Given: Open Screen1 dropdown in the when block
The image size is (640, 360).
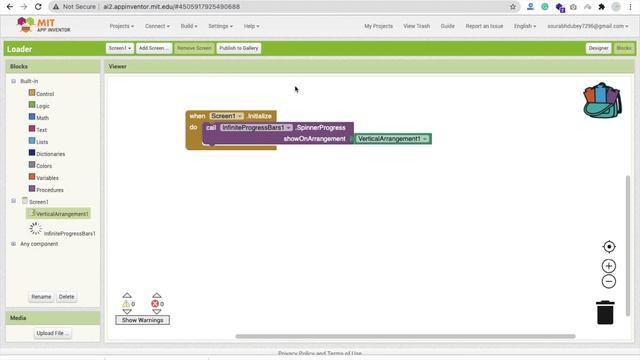Looking at the screenshot, I should pyautogui.click(x=227, y=116).
